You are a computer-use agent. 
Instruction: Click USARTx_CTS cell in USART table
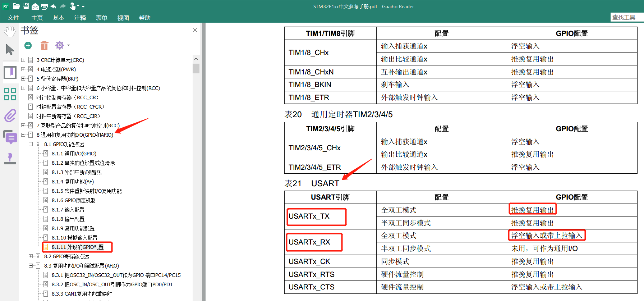(x=330, y=287)
